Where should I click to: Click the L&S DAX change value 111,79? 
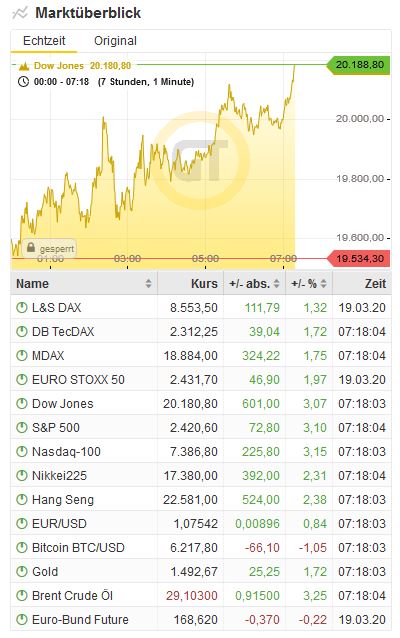(x=262, y=308)
